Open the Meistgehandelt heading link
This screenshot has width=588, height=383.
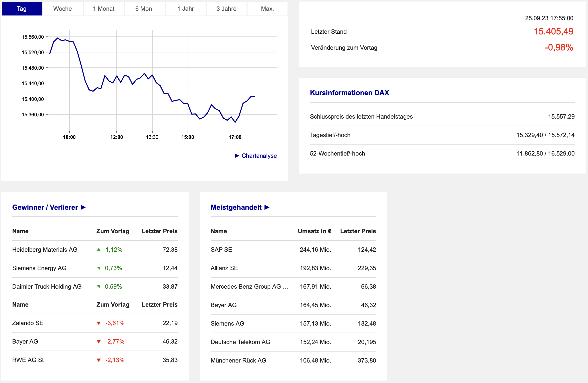point(236,207)
